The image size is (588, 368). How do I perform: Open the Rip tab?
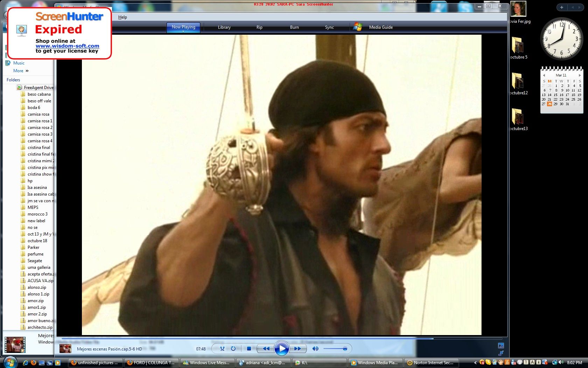259,27
